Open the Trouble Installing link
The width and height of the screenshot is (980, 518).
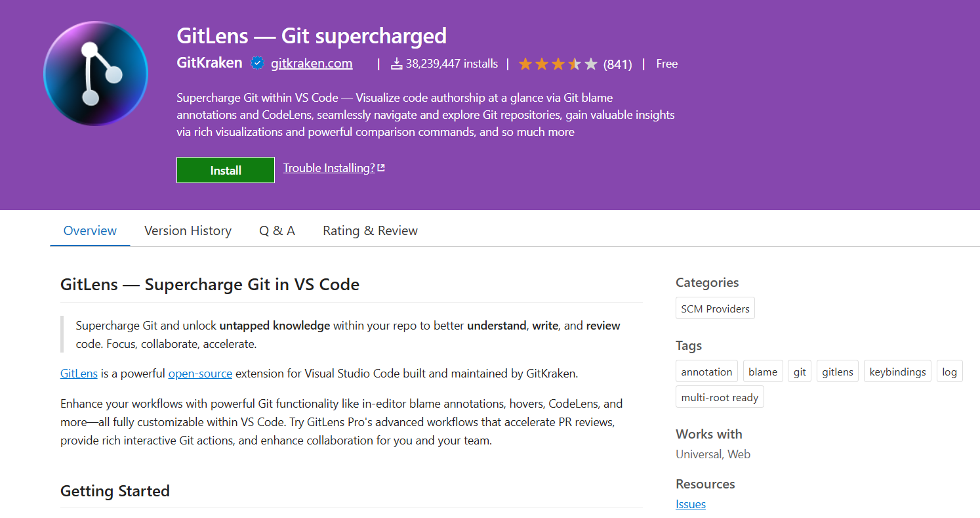[x=329, y=168]
